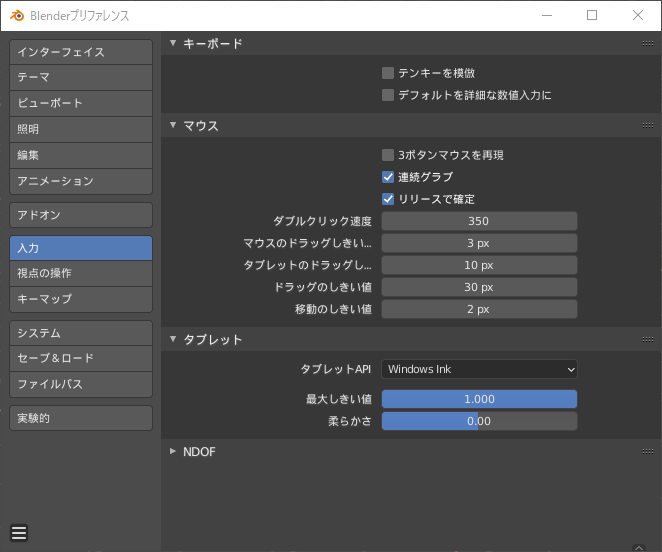This screenshot has height=552, width=662.
Task: Grab the タブレット panel drag handle
Action: pos(648,340)
